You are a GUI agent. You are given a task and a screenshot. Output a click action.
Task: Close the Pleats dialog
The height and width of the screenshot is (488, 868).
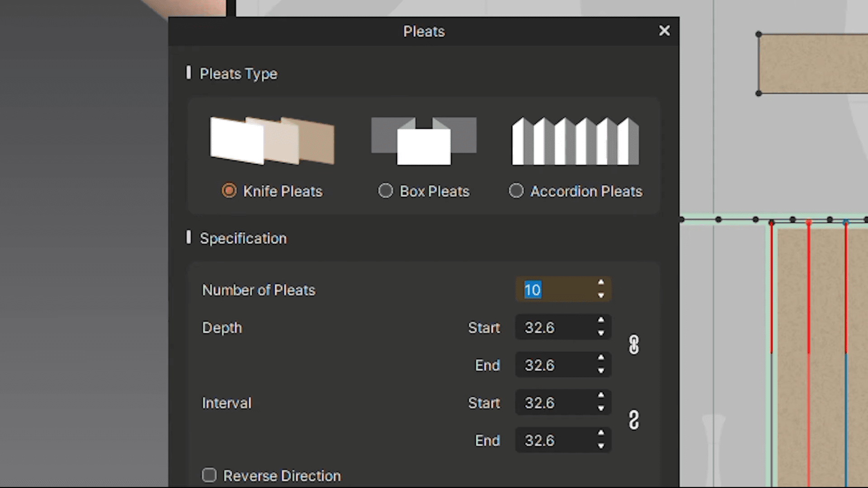pos(664,31)
